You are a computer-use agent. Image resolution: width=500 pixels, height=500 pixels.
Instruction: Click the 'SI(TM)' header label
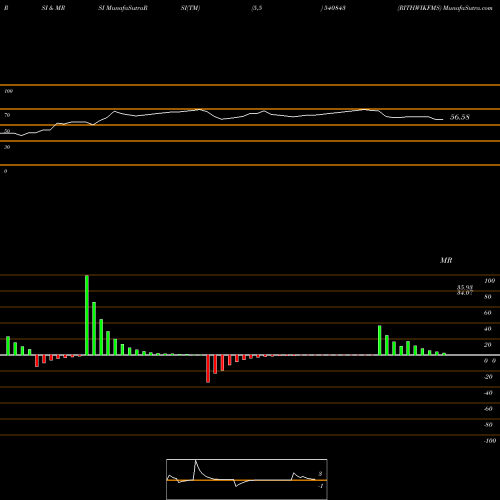click(190, 8)
